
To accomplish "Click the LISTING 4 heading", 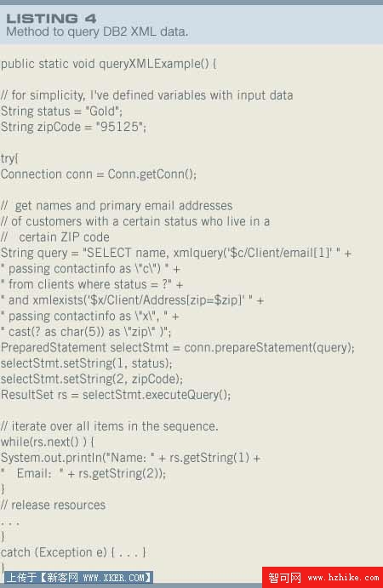I will (51, 18).
